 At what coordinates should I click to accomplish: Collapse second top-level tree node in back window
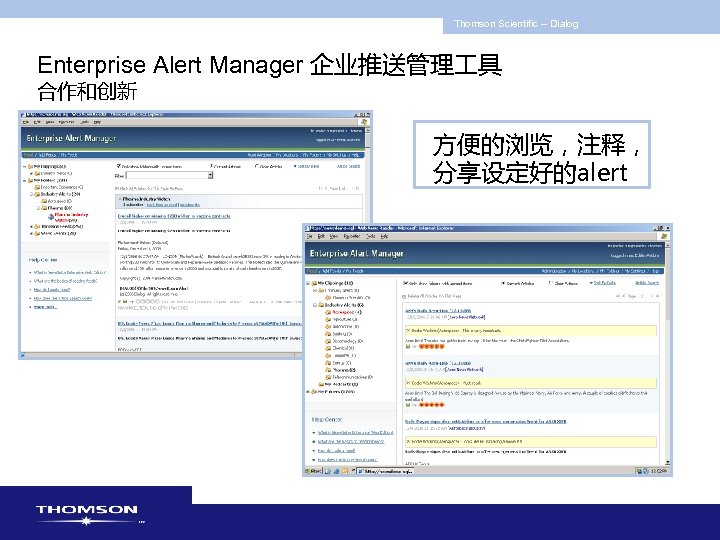point(24,180)
